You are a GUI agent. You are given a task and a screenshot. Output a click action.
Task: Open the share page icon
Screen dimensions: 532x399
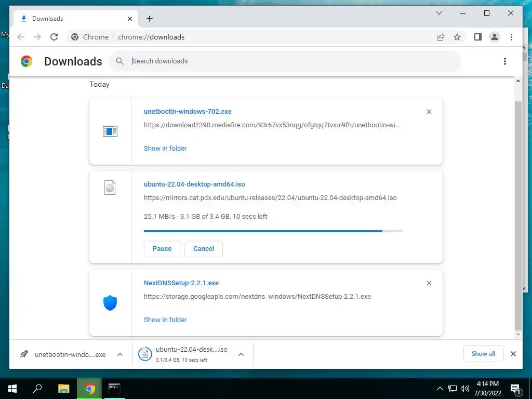pos(441,37)
